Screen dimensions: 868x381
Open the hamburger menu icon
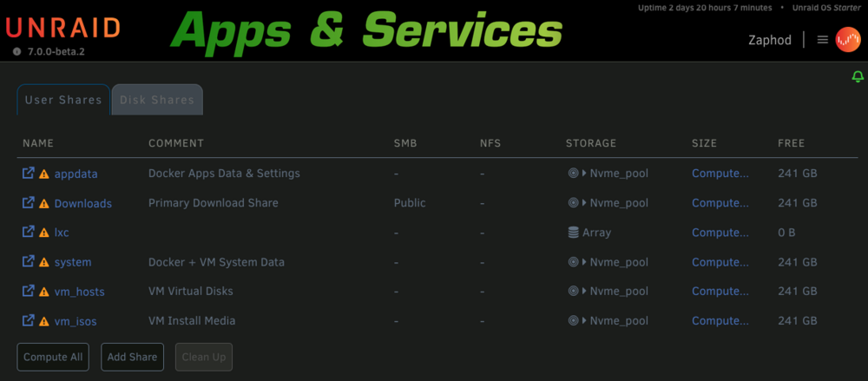pos(823,40)
